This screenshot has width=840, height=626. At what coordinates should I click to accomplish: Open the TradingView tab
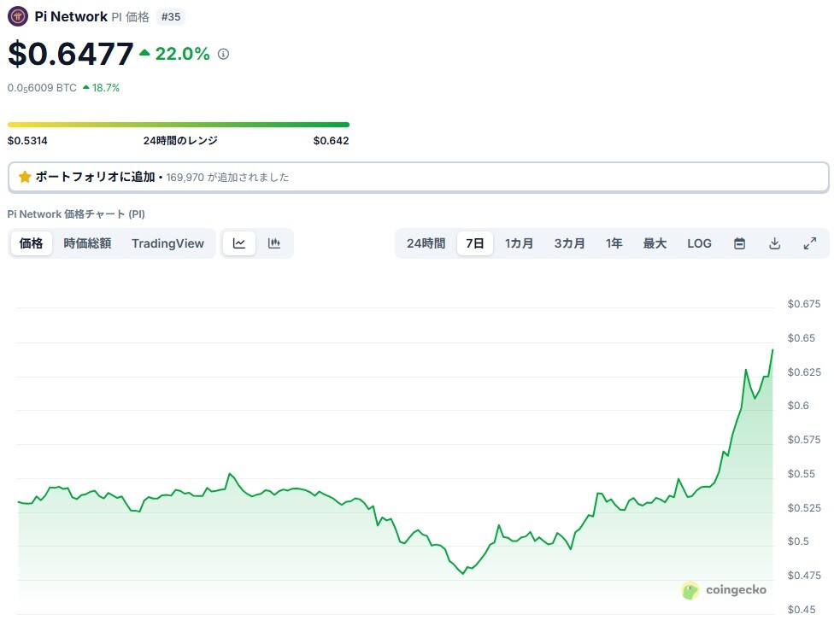(x=167, y=243)
